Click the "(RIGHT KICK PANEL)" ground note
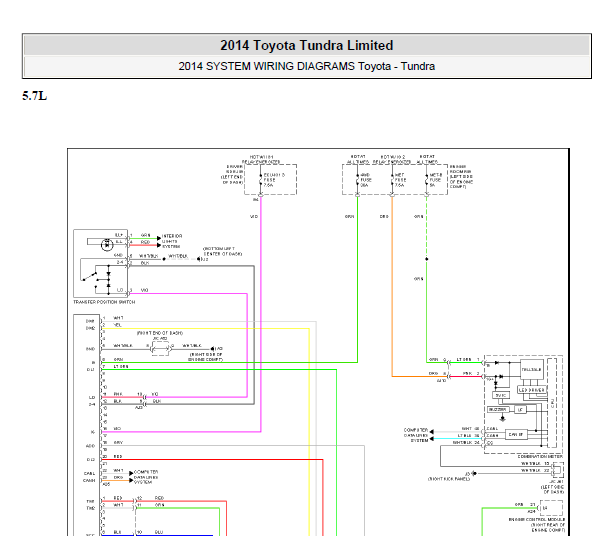Screen dimensions: 608x536 (x=449, y=479)
